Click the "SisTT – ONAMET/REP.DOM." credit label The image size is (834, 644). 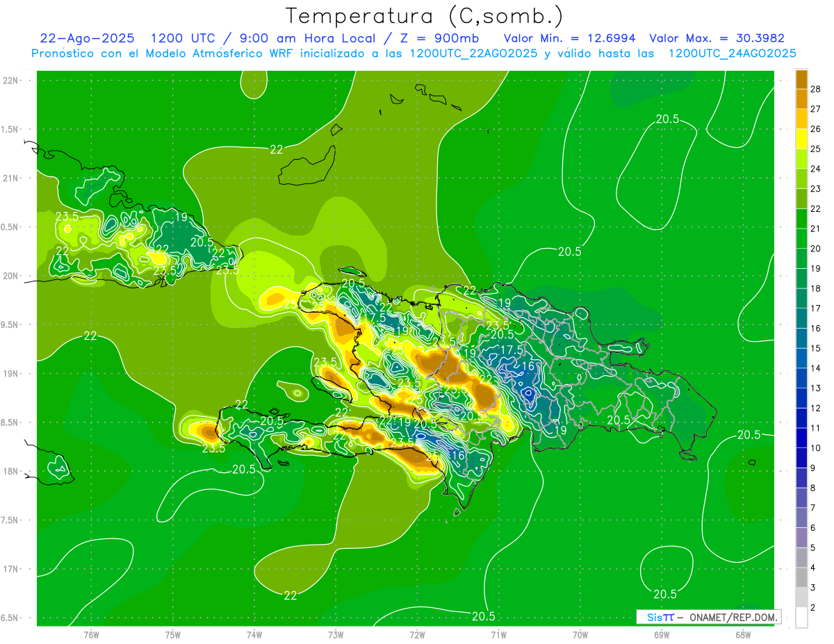(709, 617)
